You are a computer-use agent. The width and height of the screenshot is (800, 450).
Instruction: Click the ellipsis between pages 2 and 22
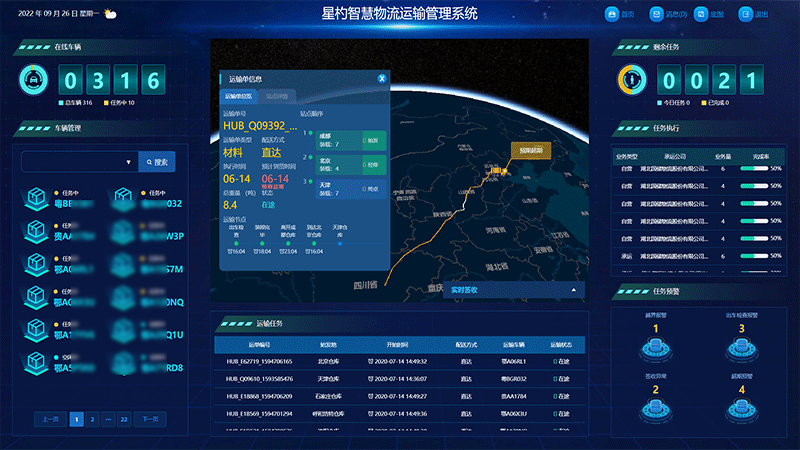point(107,420)
